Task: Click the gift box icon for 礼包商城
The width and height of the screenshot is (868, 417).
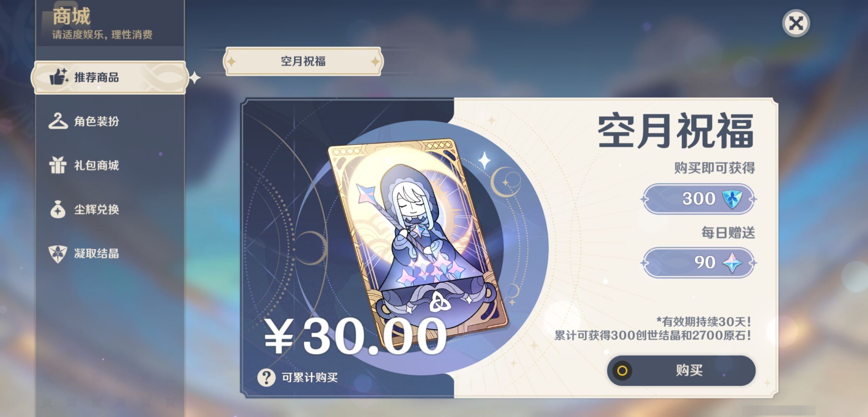Action: (x=58, y=165)
